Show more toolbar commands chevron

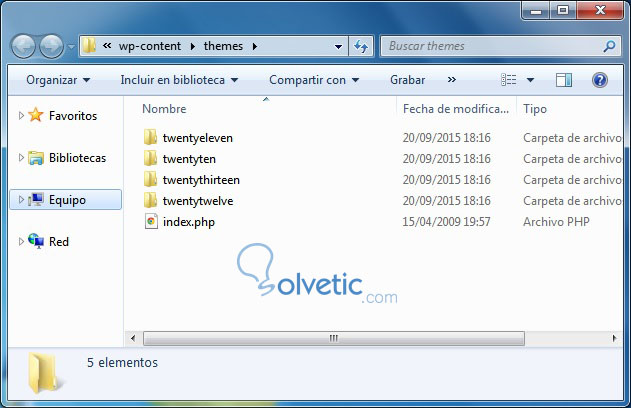(x=452, y=80)
